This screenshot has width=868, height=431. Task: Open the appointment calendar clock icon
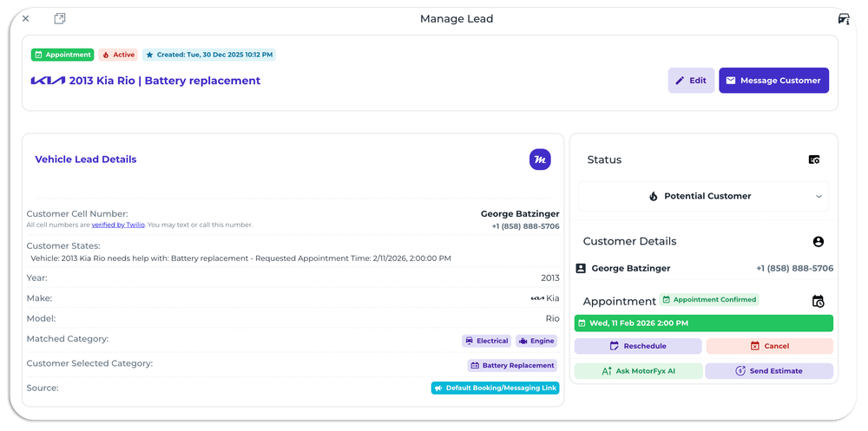click(x=818, y=302)
